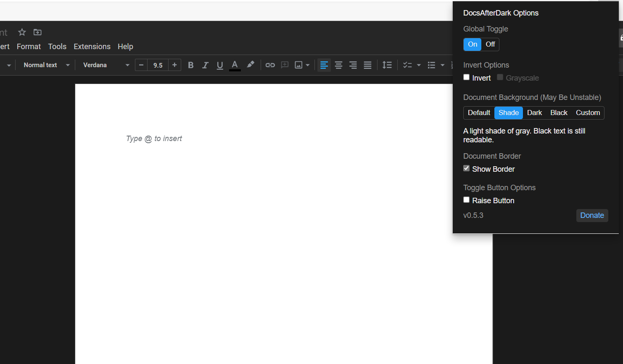Enable the Invert checkbox
This screenshot has width=623, height=364.
(x=466, y=77)
